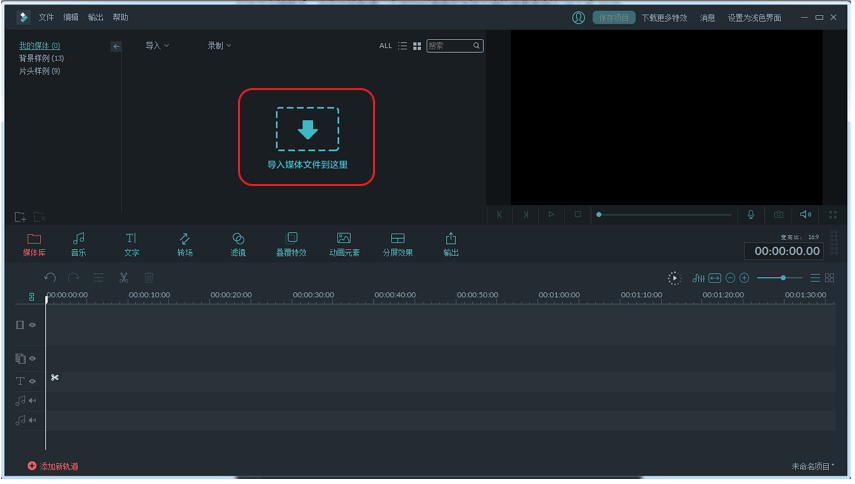Click the add new folder icon

click(x=20, y=217)
